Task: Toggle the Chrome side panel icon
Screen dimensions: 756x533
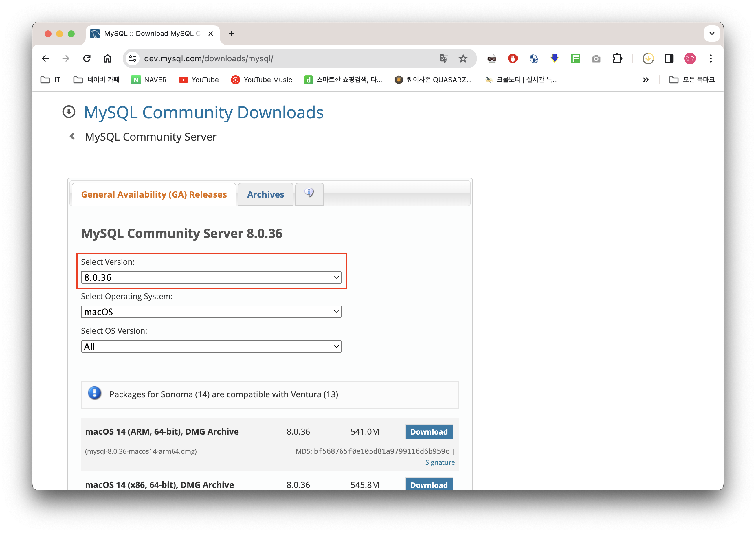Action: (669, 59)
